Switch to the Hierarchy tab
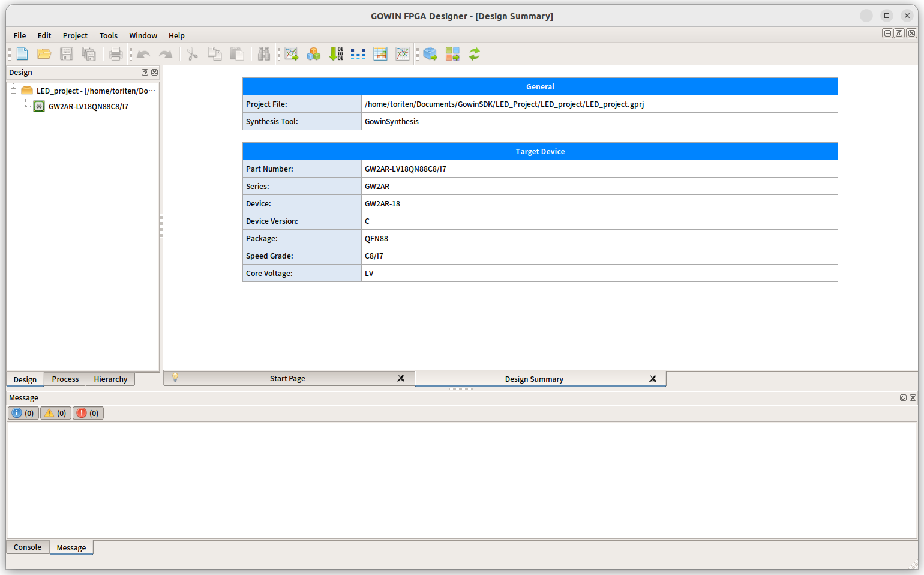The image size is (924, 575). coord(111,379)
